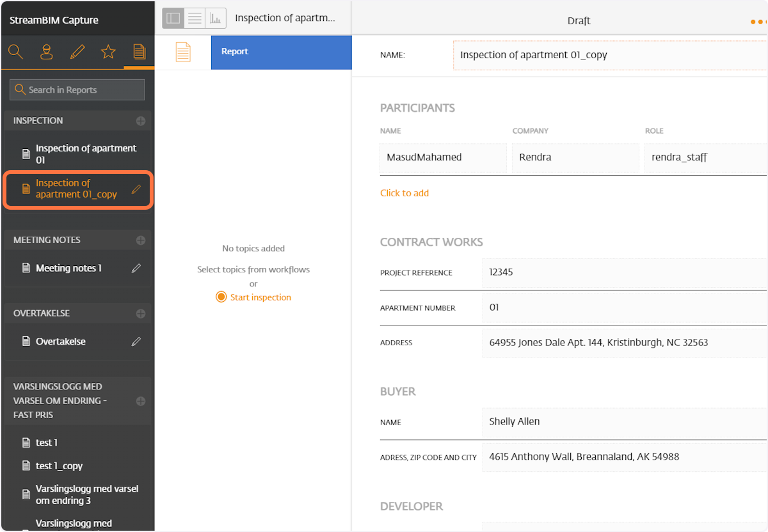Edit the Apartment Number field 01

(x=625, y=308)
